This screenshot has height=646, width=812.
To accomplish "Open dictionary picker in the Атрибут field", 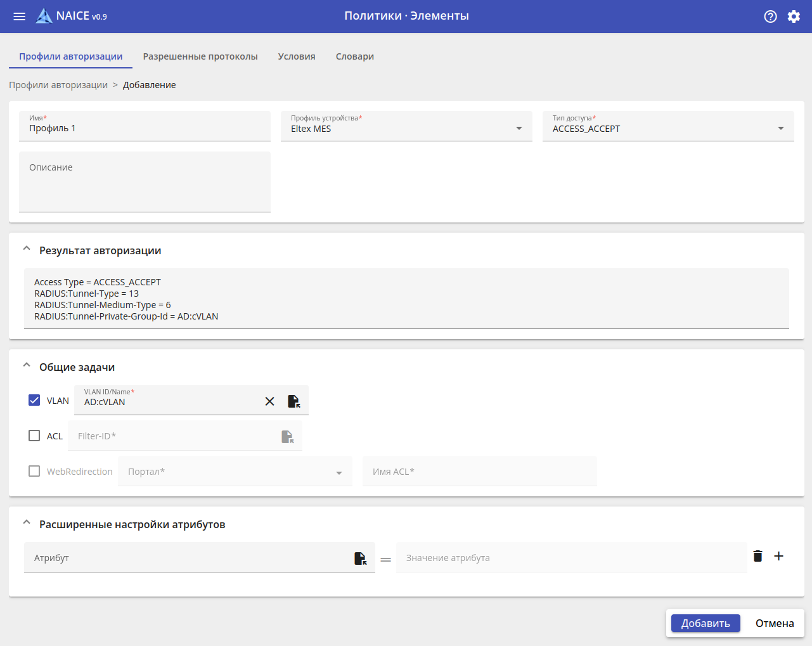I will [x=360, y=558].
